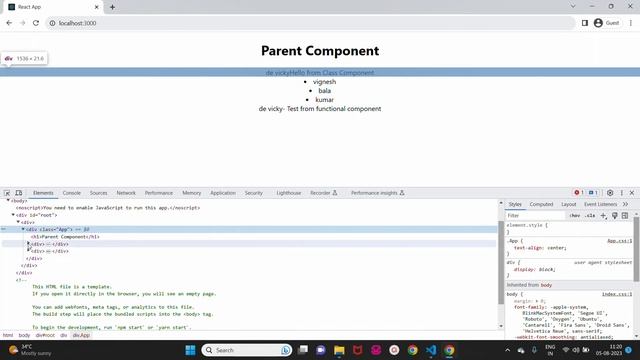Reload the localhost page
This screenshot has height=360, width=640.
click(36, 23)
